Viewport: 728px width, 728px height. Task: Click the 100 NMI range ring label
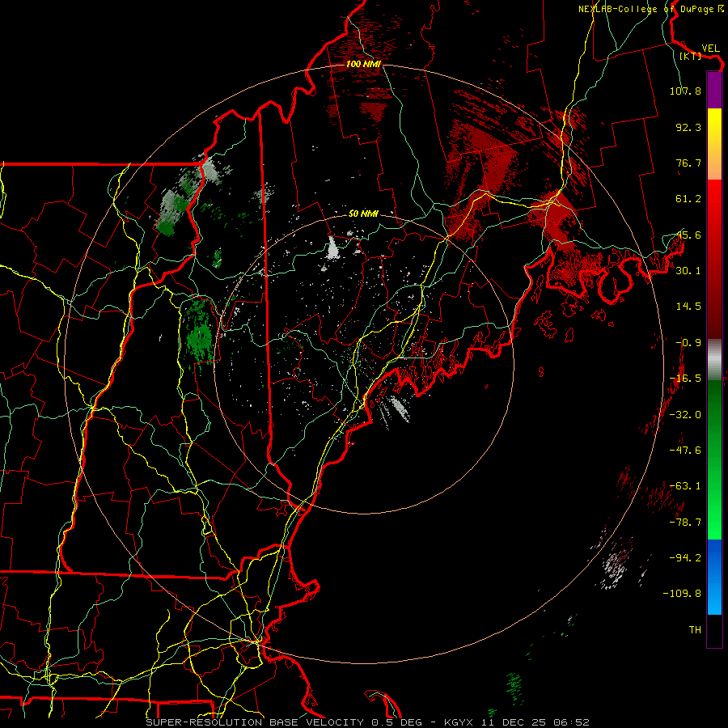(x=363, y=64)
